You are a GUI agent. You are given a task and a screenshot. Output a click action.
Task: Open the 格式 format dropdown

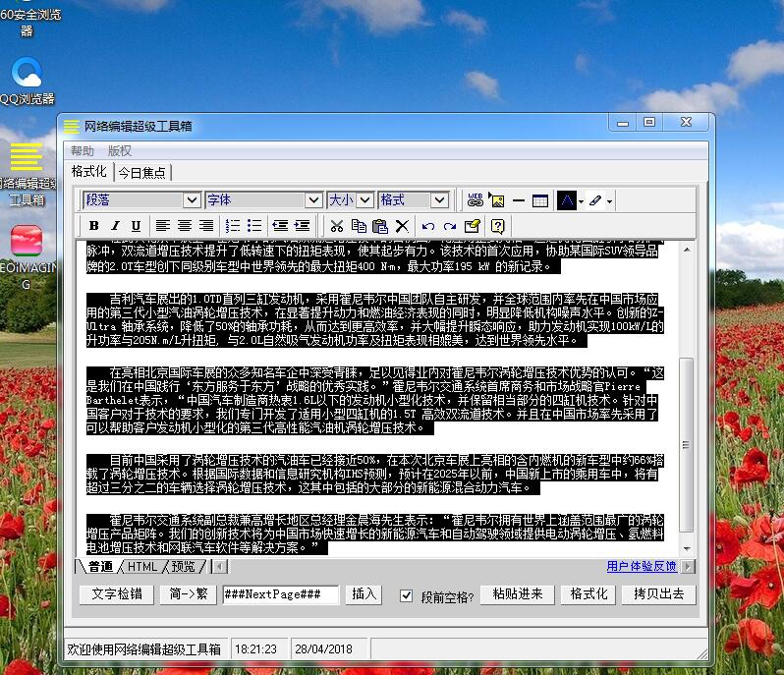(x=439, y=200)
